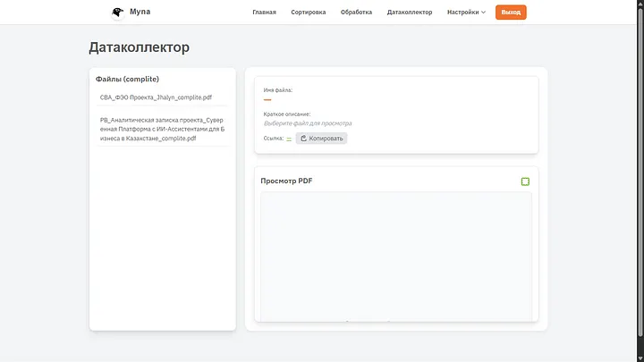Viewport: 644px width, 362px height.
Task: Expand the PDF preview to fullscreen
Action: (x=525, y=181)
